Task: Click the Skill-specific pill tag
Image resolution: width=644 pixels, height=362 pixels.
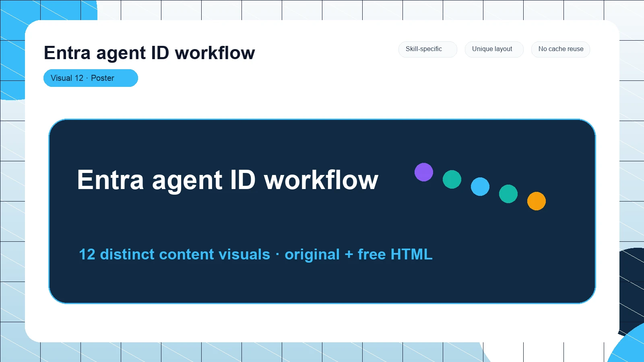Action: (427, 49)
